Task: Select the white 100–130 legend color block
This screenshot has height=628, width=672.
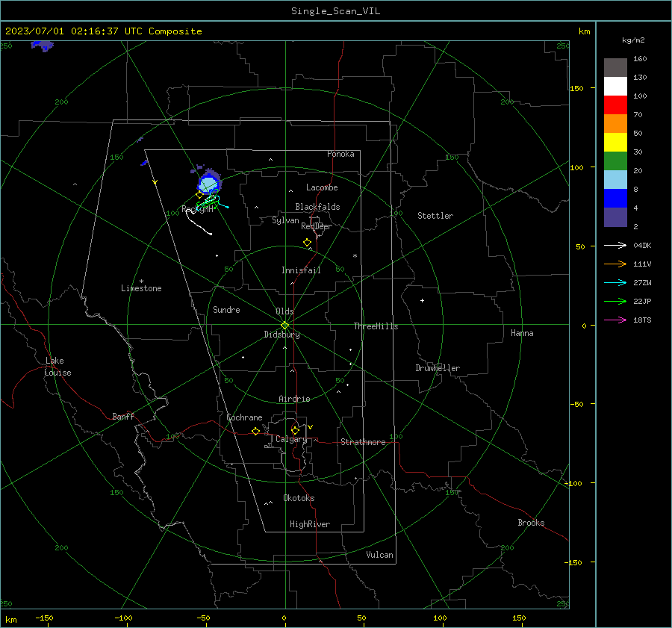Action: pyautogui.click(x=615, y=87)
